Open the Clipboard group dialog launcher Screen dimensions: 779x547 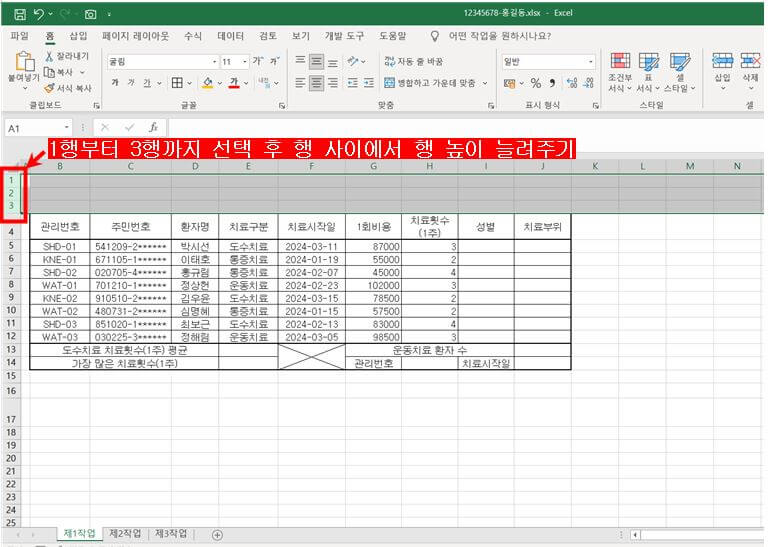tap(97, 105)
